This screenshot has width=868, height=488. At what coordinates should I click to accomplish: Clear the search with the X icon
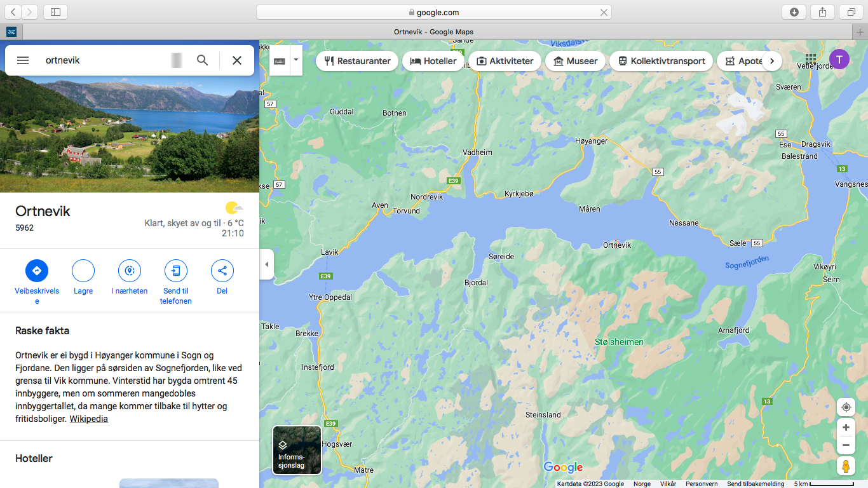(237, 60)
